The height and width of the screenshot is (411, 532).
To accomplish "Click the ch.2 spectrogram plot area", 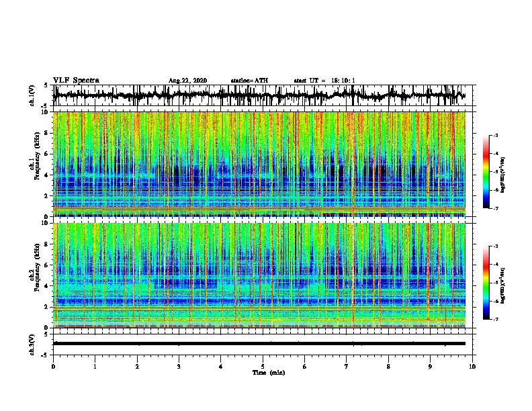I will (x=259, y=275).
